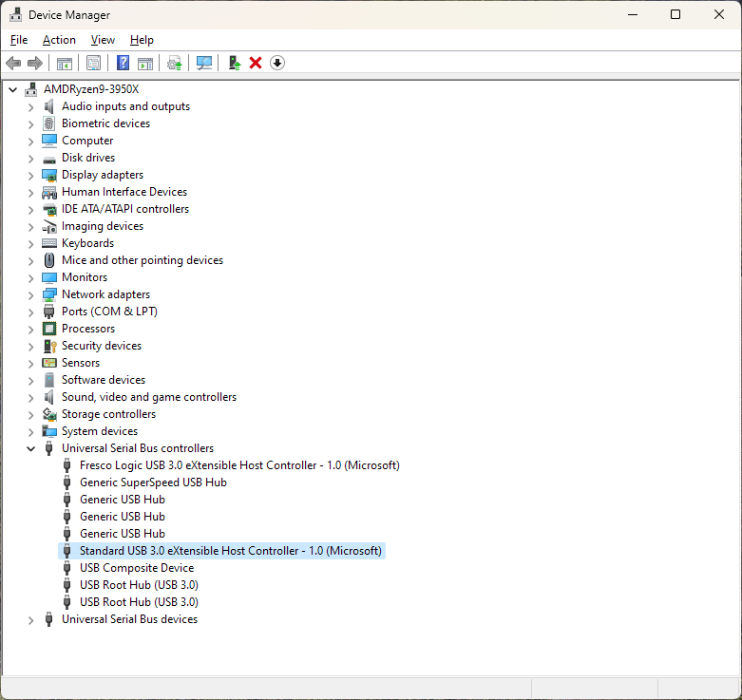742x700 pixels.
Task: Select the Computer category icon
Action: (49, 141)
